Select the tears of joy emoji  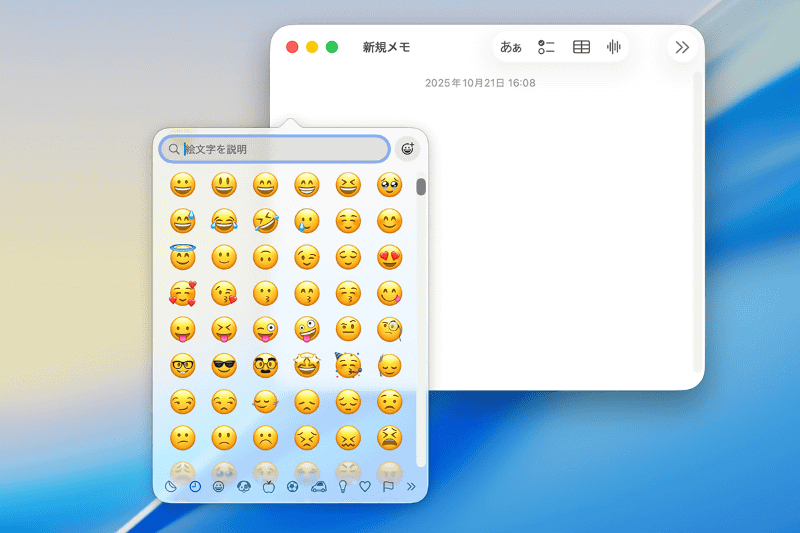click(224, 221)
